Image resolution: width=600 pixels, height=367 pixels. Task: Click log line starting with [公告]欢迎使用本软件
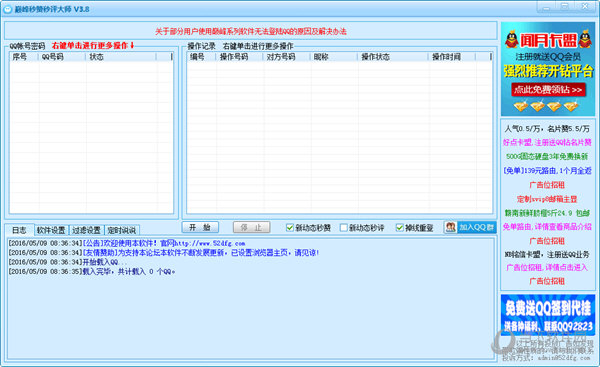(127, 243)
